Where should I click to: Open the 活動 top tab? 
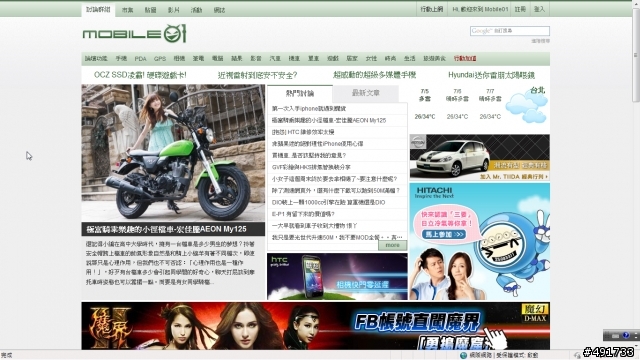pos(196,10)
